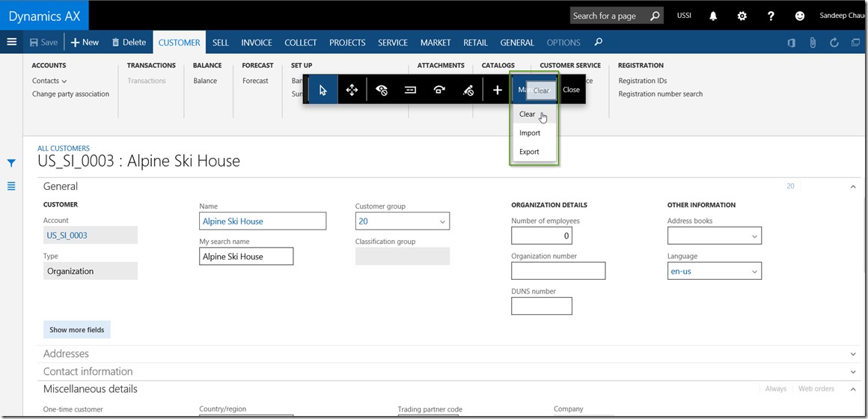Choose the Select tool in personalization toolbar
The height and width of the screenshot is (419, 868).
coord(323,90)
